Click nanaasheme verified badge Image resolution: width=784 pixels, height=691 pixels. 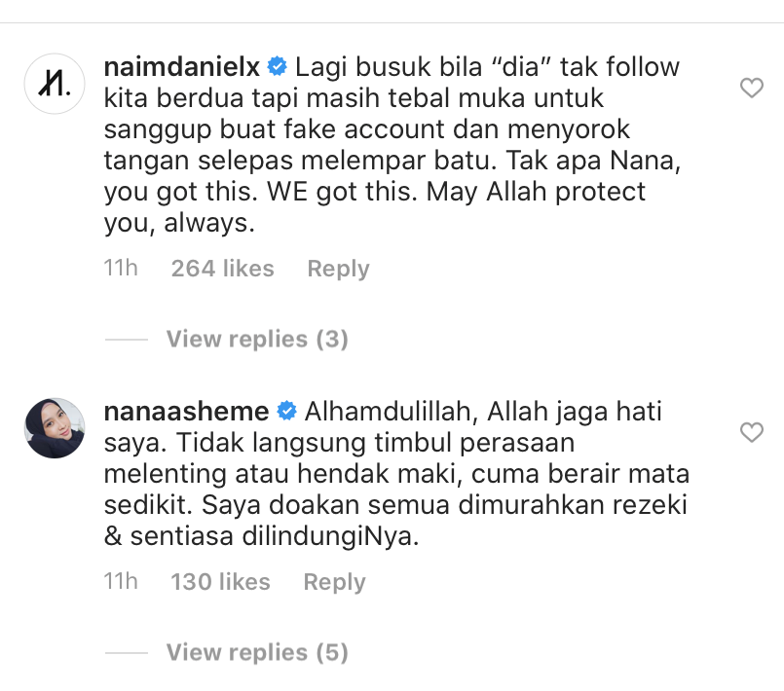287,411
